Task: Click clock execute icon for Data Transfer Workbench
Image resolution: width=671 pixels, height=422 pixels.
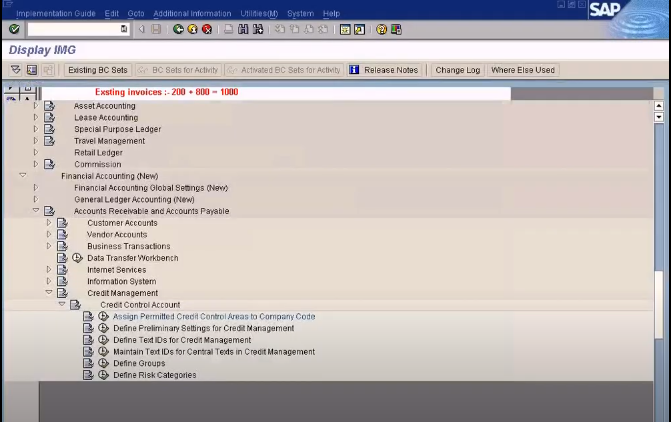Action: pos(77,258)
